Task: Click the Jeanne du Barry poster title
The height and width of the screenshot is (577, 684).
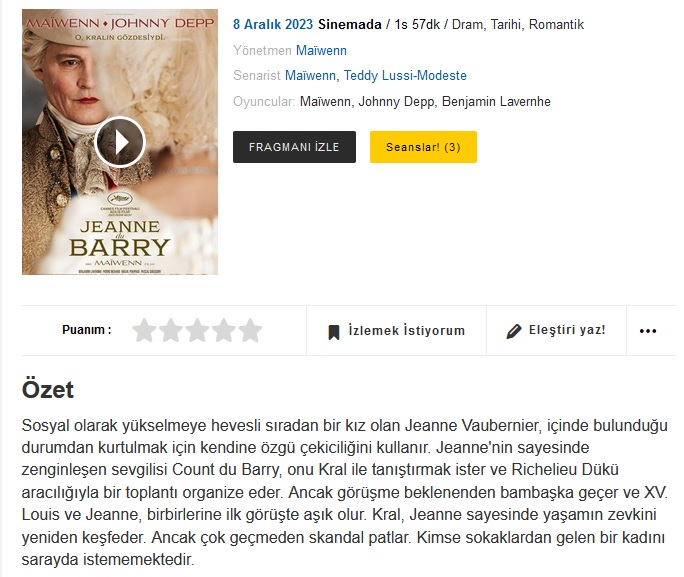Action: pyautogui.click(x=120, y=241)
